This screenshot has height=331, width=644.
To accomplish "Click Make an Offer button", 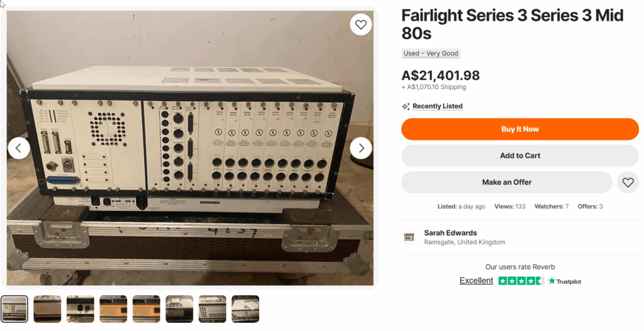I will 506,182.
